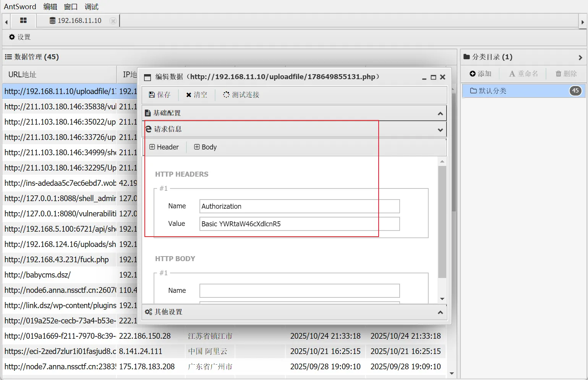Open the 编辑 menu
This screenshot has width=588, height=380.
coord(50,6)
